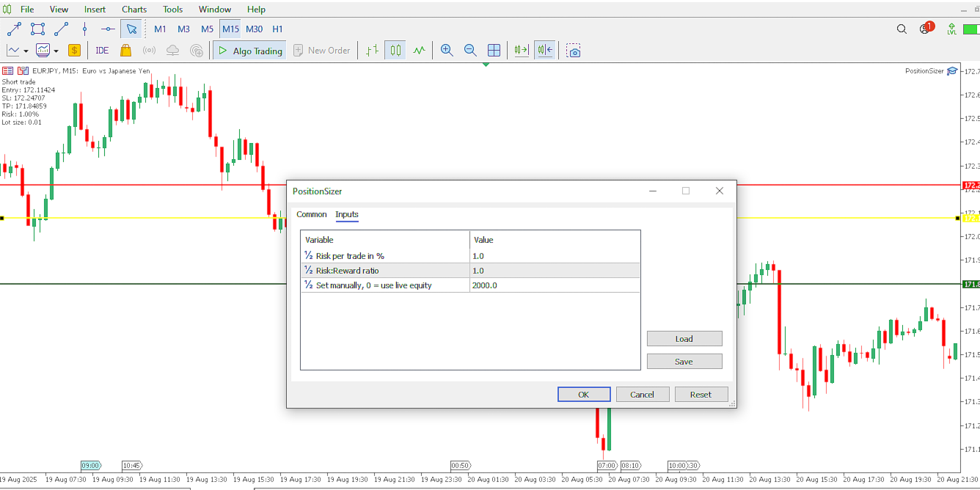The image size is (980, 490).
Task: Open the Insert menu
Action: pos(95,10)
